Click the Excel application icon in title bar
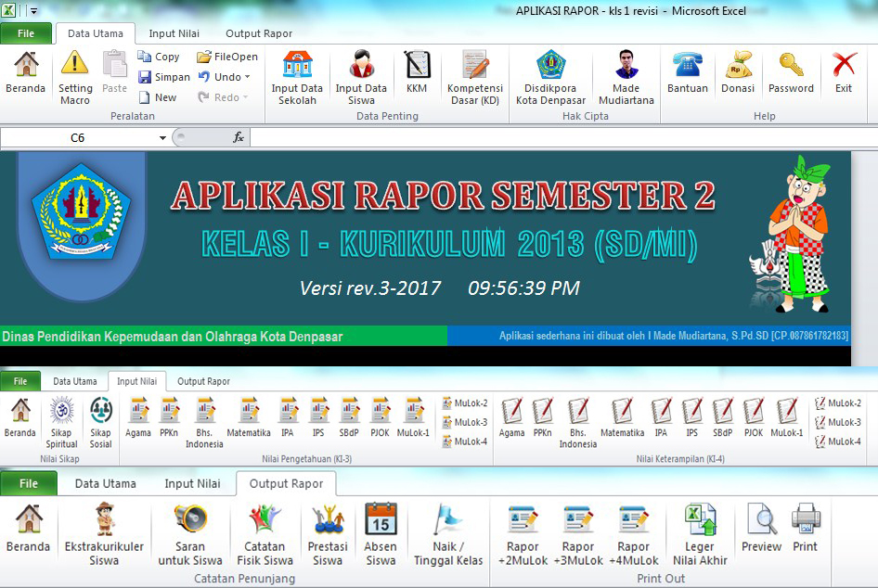Viewport: 878px width, 588px height. click(x=7, y=10)
